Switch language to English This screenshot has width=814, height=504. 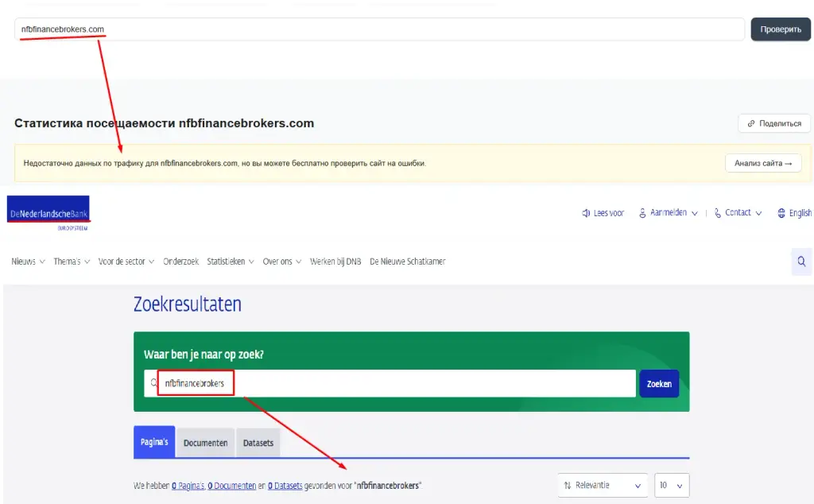(x=800, y=213)
